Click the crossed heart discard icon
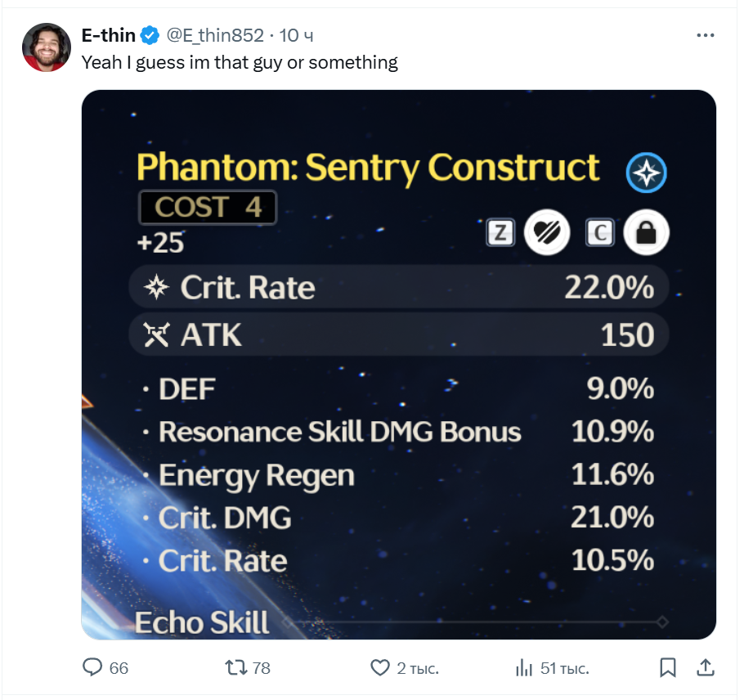The height and width of the screenshot is (700, 753). pos(547,232)
